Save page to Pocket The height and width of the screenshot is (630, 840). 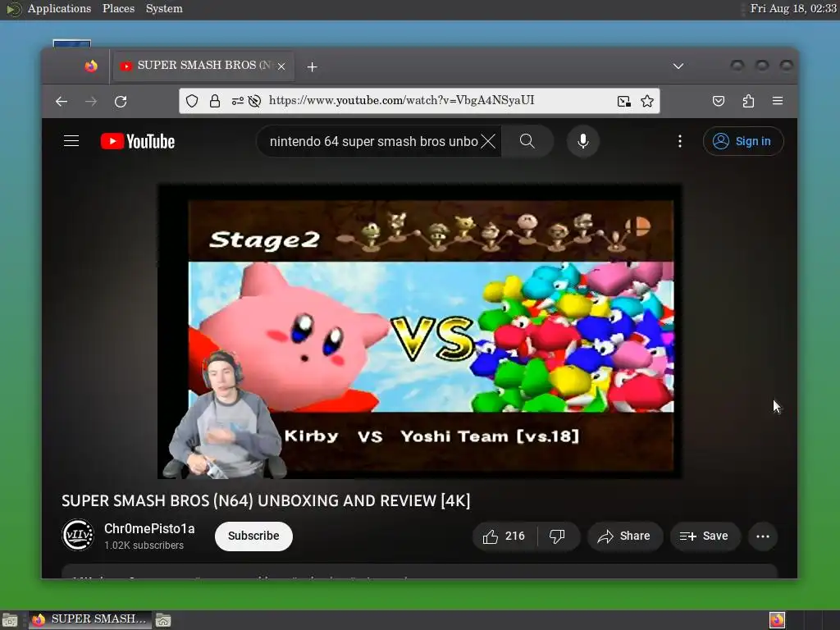pyautogui.click(x=719, y=101)
